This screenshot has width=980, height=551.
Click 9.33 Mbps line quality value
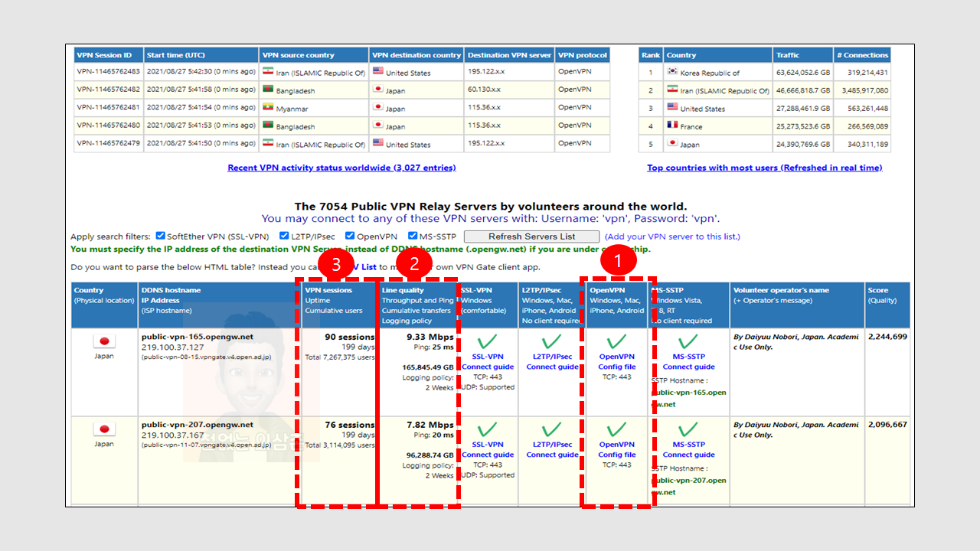[430, 337]
